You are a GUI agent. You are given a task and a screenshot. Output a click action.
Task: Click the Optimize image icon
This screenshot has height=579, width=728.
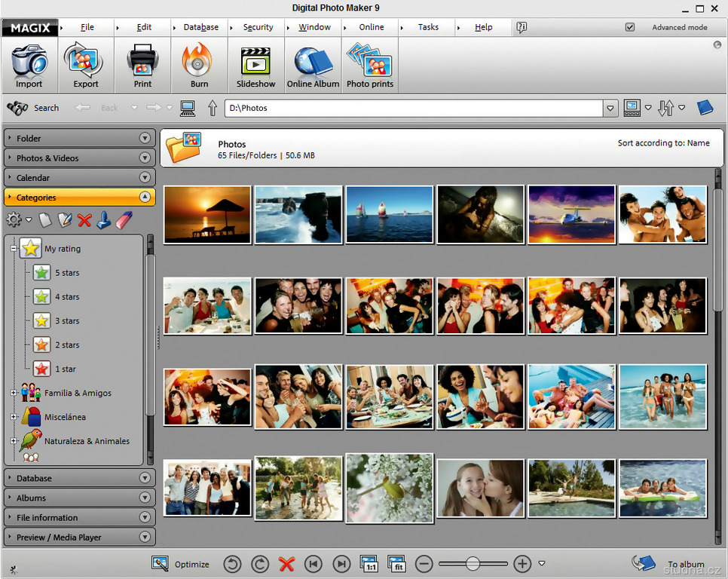coord(160,564)
